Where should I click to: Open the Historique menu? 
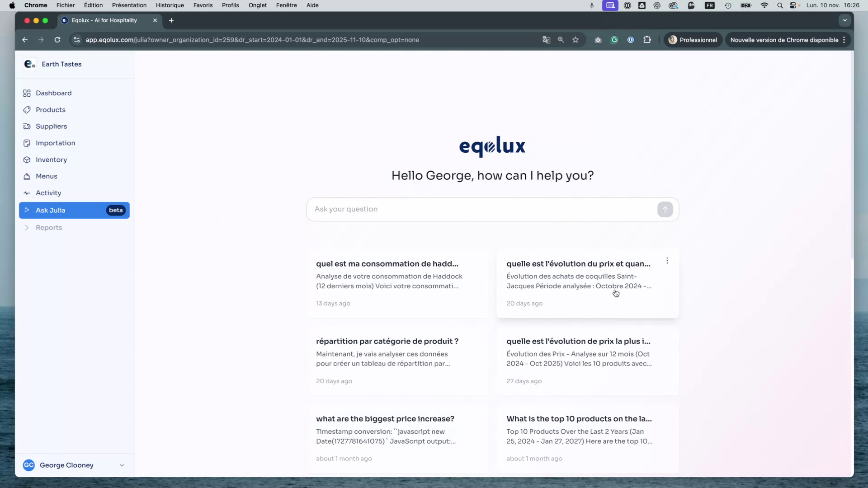click(x=170, y=5)
